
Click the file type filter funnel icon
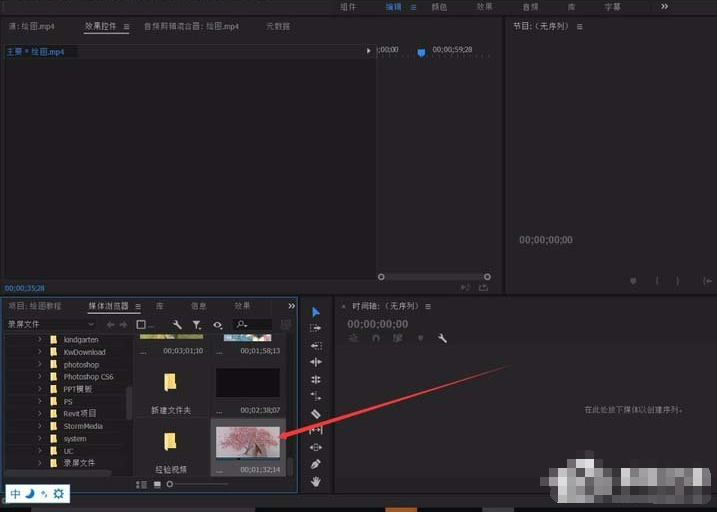[x=197, y=325]
